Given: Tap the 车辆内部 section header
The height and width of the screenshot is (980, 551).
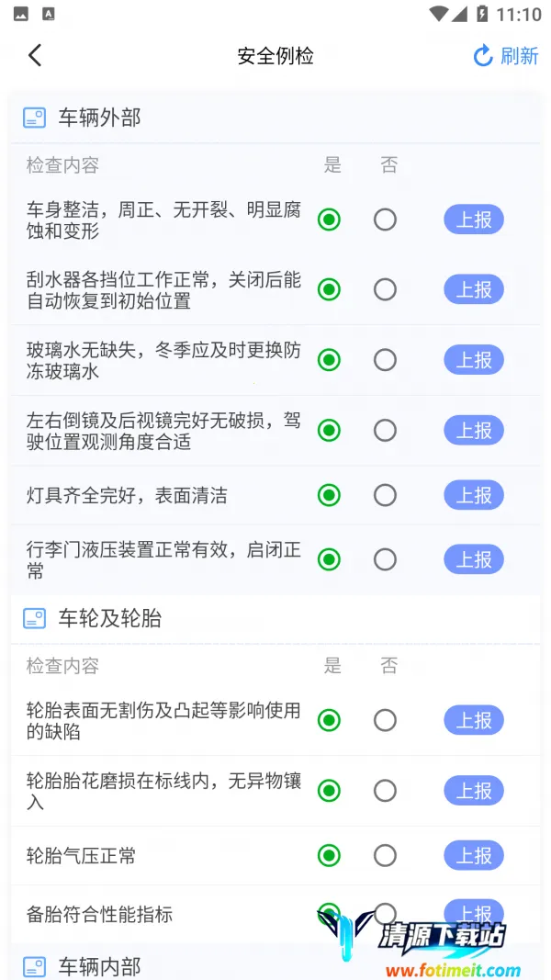Looking at the screenshot, I should (x=100, y=966).
